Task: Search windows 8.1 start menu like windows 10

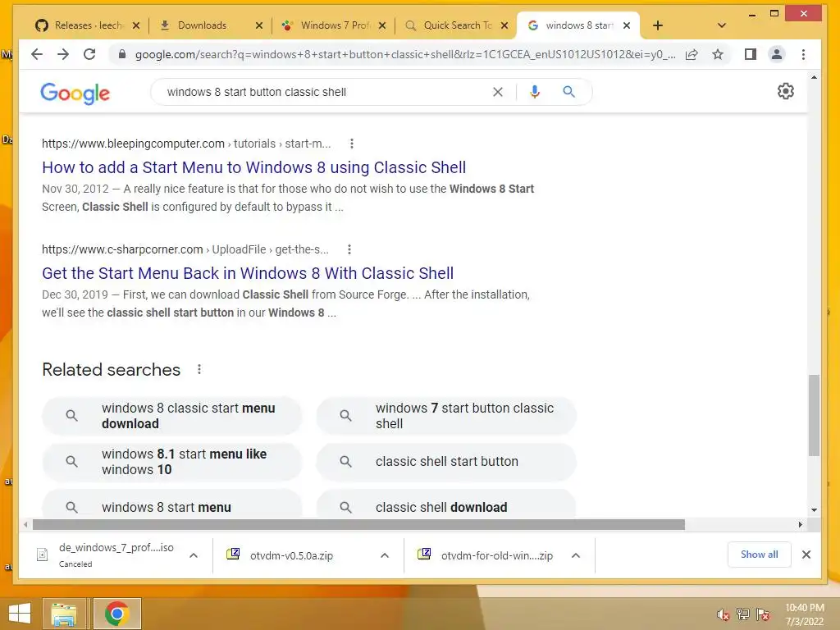Action: (x=172, y=462)
